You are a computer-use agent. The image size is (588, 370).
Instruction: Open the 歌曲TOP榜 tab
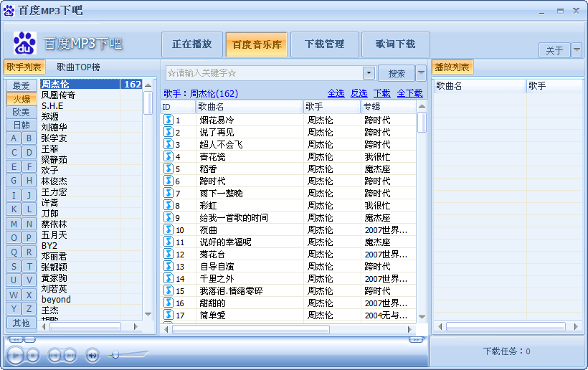(78, 67)
